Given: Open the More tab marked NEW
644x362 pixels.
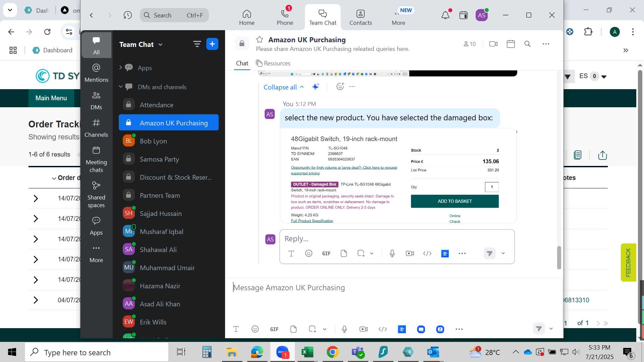Looking at the screenshot, I should pyautogui.click(x=398, y=17).
